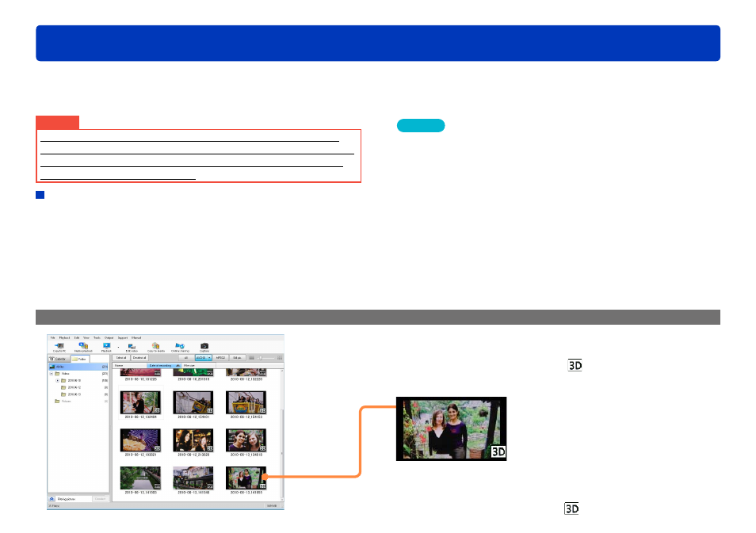Select the first roller coaster ride thumbnail
The image size is (756, 533).
click(193, 402)
